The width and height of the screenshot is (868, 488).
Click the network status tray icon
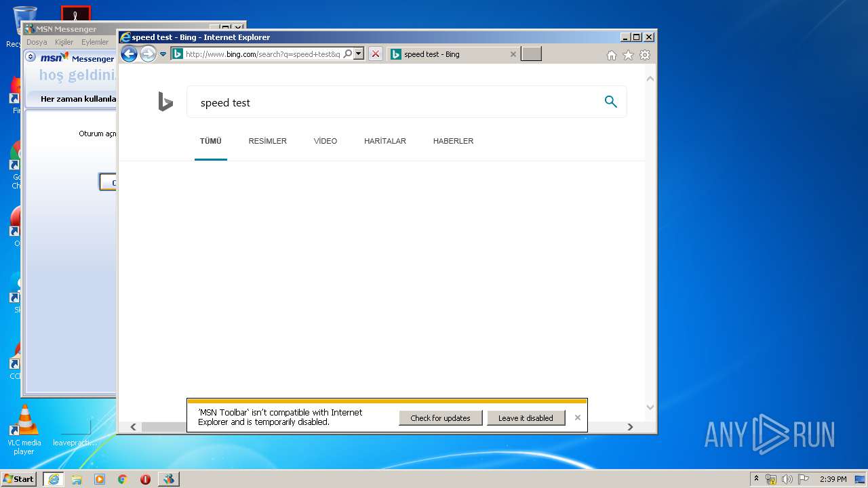coord(771,479)
